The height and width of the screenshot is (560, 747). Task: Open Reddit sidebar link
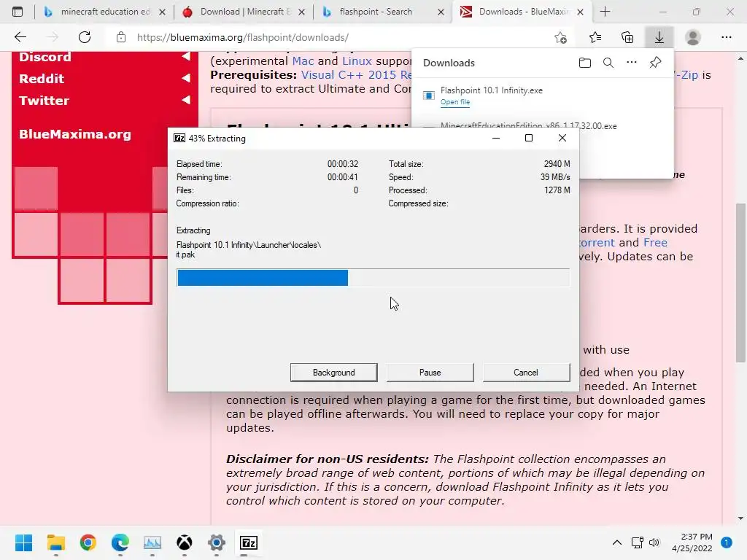click(42, 79)
